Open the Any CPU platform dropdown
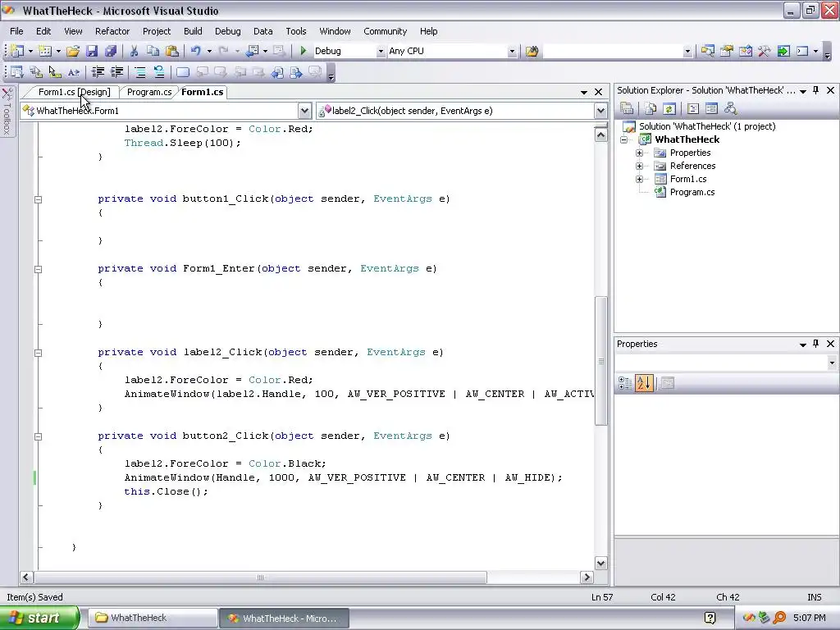This screenshot has height=630, width=840. (x=512, y=52)
